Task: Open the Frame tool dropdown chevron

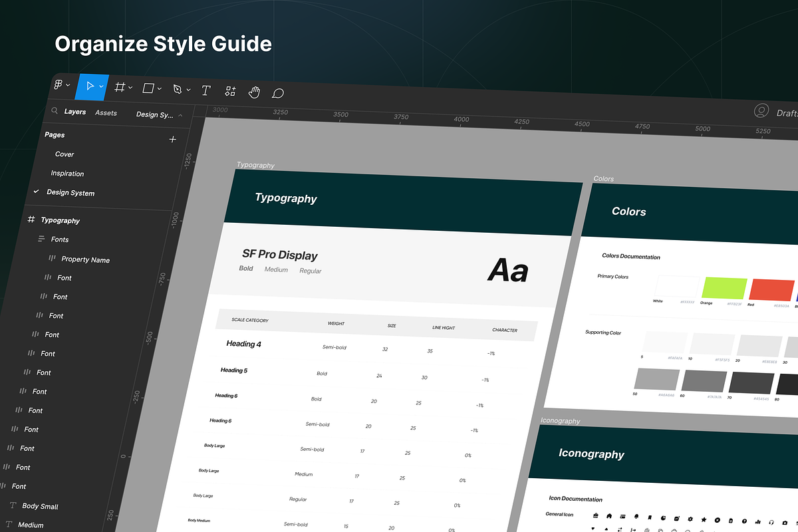Action: tap(130, 88)
